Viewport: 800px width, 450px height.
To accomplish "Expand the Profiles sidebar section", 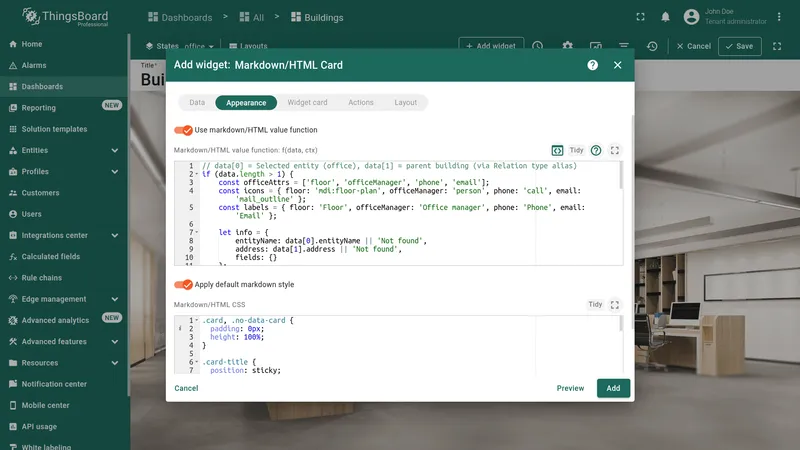I will coord(64,171).
